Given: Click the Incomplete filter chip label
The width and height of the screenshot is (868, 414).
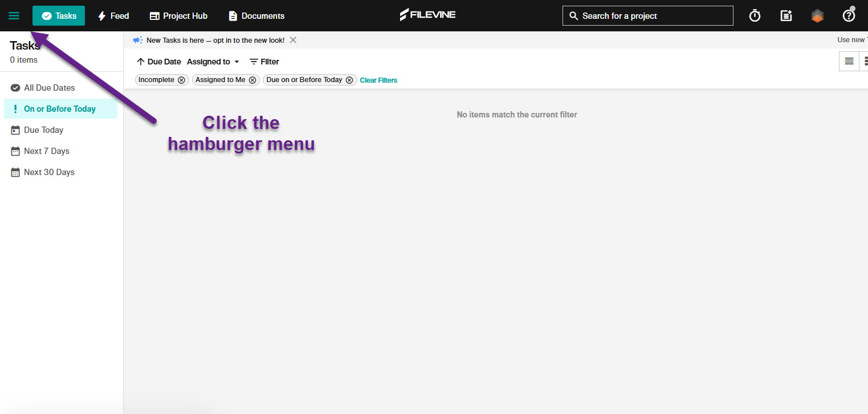Looking at the screenshot, I should 156,80.
